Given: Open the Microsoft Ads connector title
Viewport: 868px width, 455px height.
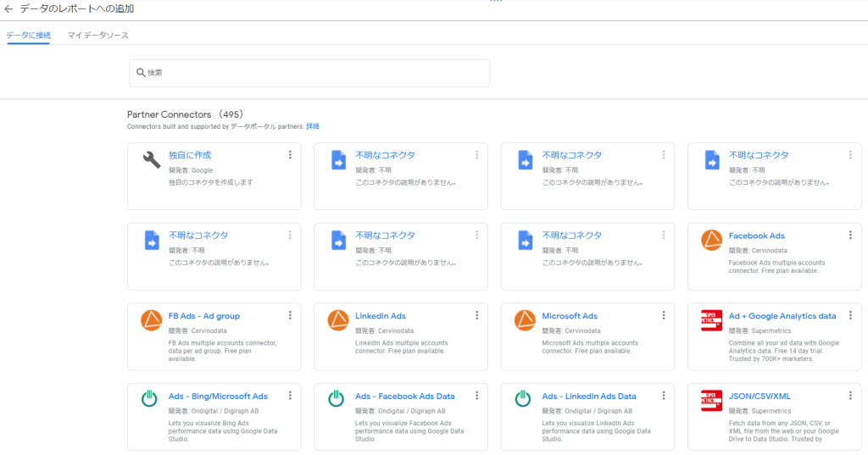Looking at the screenshot, I should coord(570,316).
